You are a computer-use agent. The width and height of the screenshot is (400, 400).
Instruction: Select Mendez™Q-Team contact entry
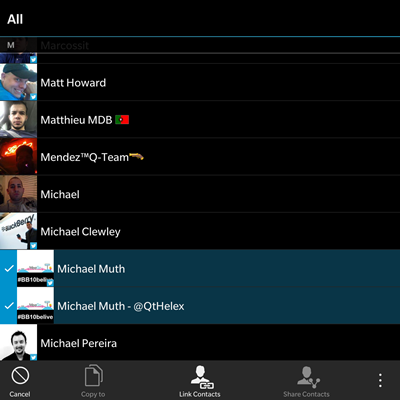click(200, 157)
